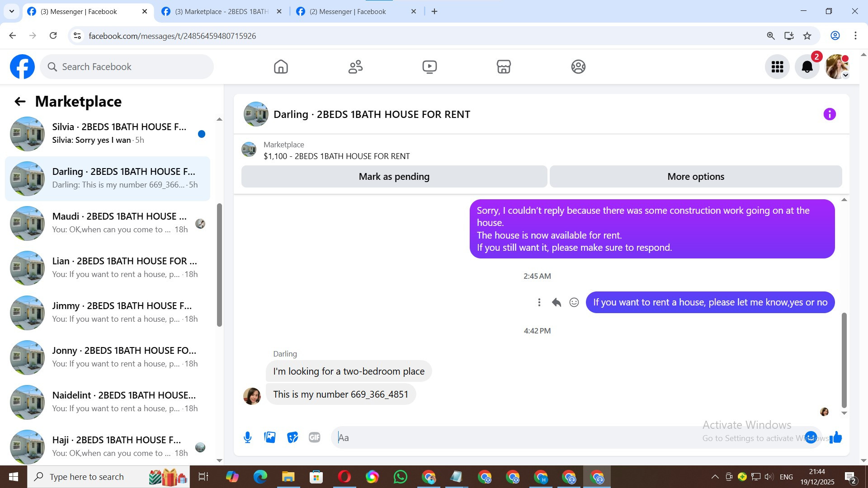Click the Aa message input field
868x488 pixels.
tap(520, 437)
